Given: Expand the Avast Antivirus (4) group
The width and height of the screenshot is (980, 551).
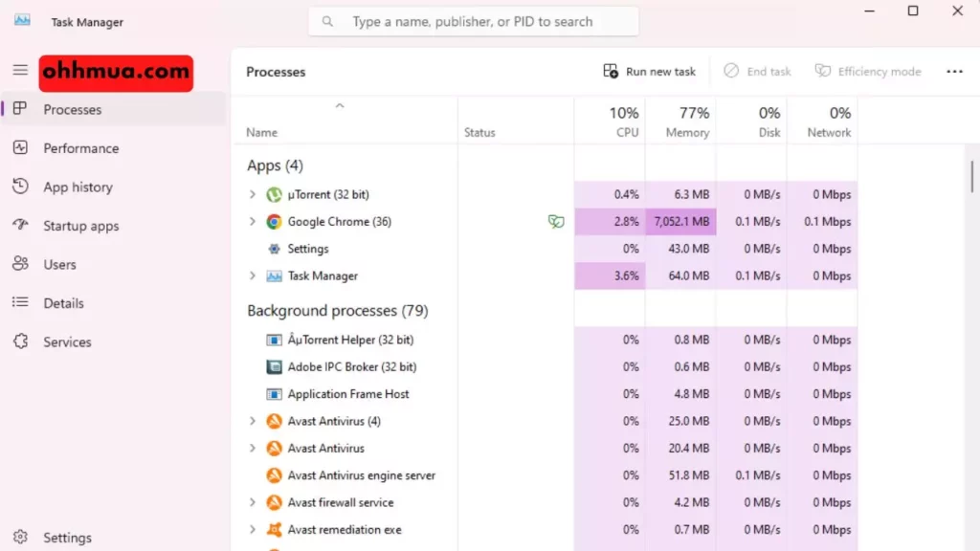Looking at the screenshot, I should point(253,421).
